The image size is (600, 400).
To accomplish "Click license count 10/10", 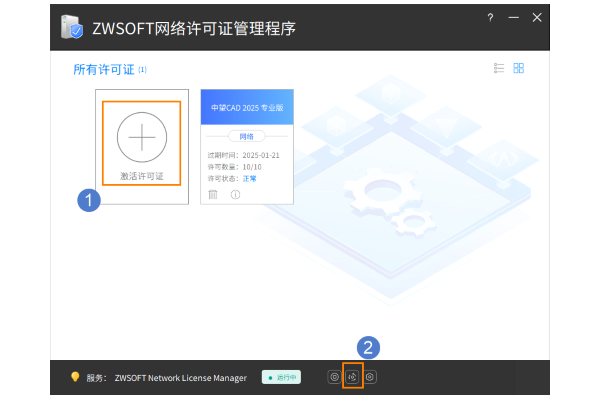I will tap(252, 167).
